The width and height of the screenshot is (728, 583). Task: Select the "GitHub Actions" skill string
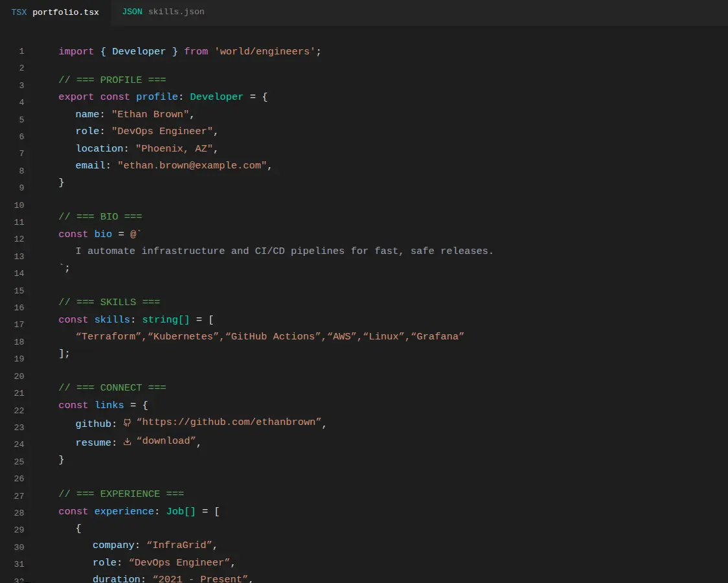point(273,336)
